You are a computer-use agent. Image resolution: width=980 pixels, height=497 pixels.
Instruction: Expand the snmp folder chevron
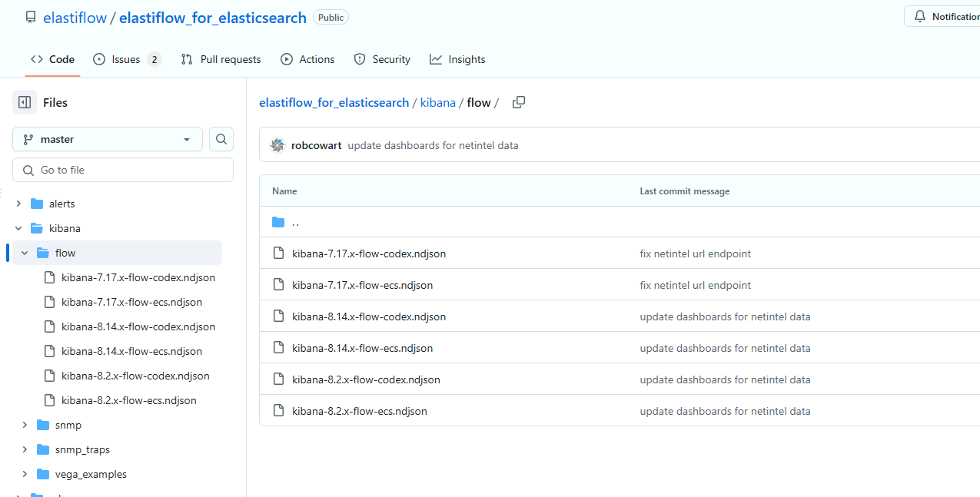25,425
